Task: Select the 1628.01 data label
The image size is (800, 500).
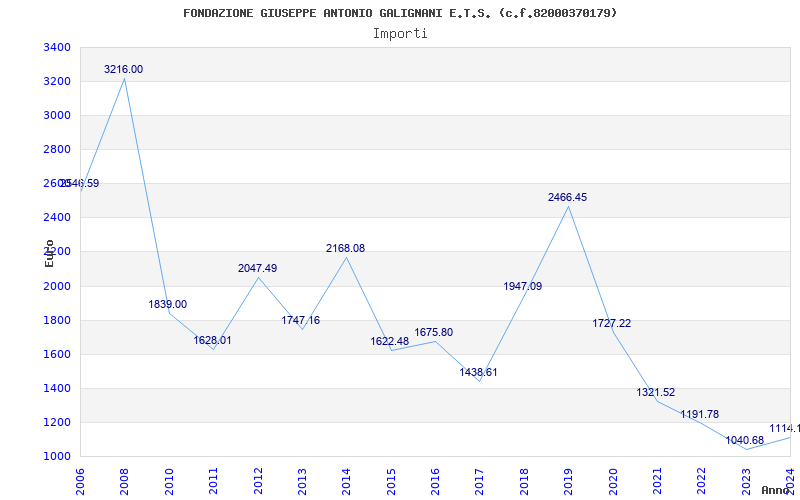Action: click(x=212, y=340)
